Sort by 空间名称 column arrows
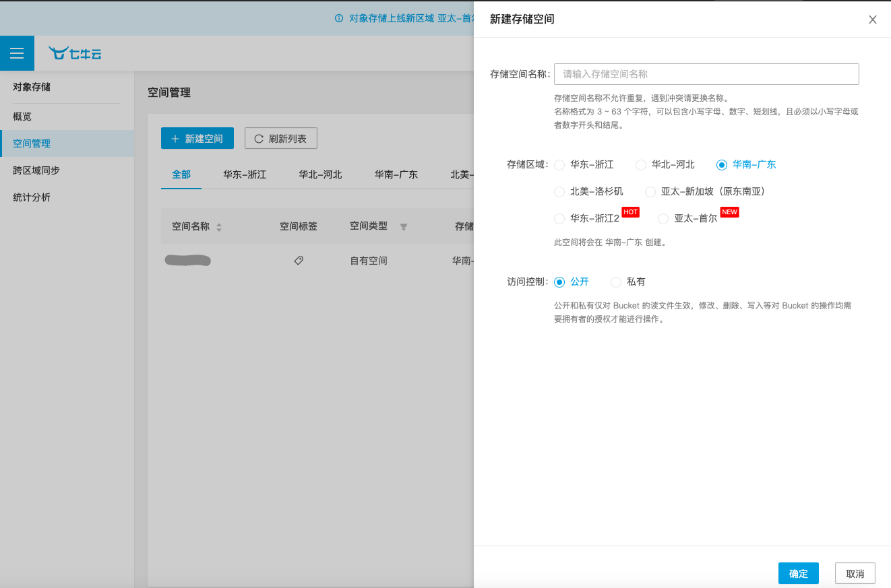891x588 pixels. 219,228
